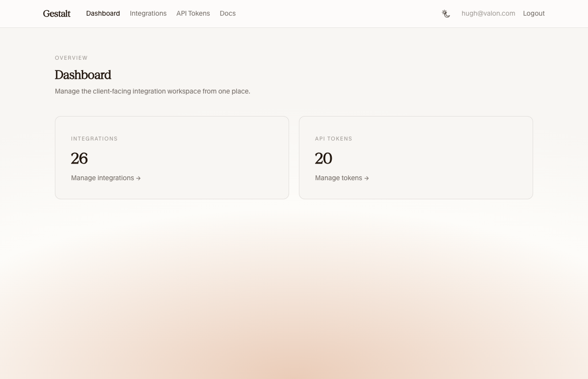Click the arrow after Manage integrations
588x379 pixels.
(x=139, y=179)
